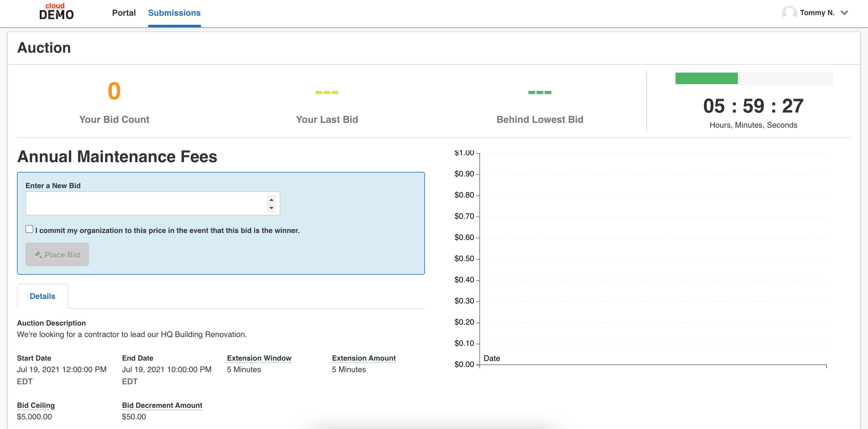This screenshot has width=868, height=429.
Task: Click the Bid Decrement Amount label
Action: 162,405
